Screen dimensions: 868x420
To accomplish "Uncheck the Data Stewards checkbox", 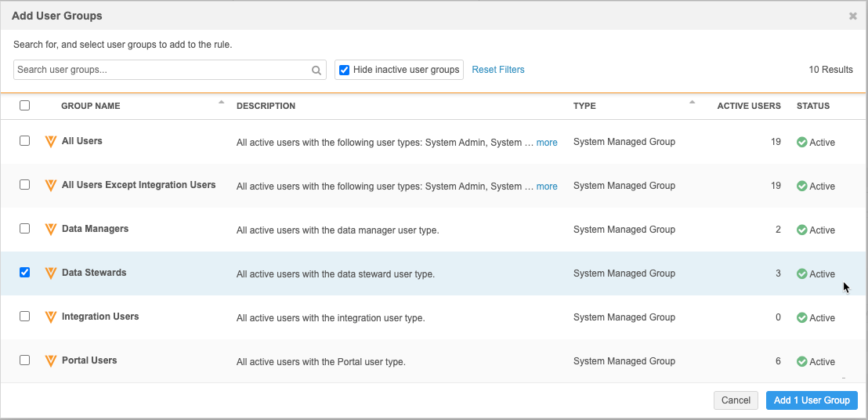I will tap(24, 273).
